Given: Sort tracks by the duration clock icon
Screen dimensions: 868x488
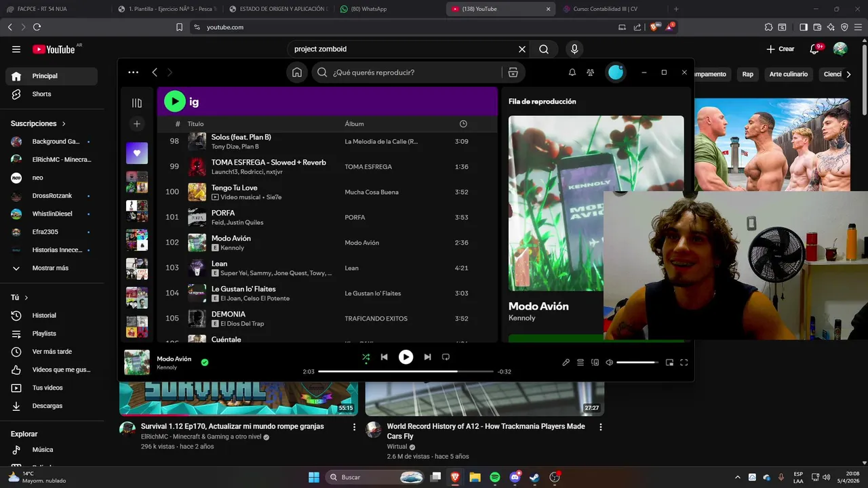Looking at the screenshot, I should (463, 124).
